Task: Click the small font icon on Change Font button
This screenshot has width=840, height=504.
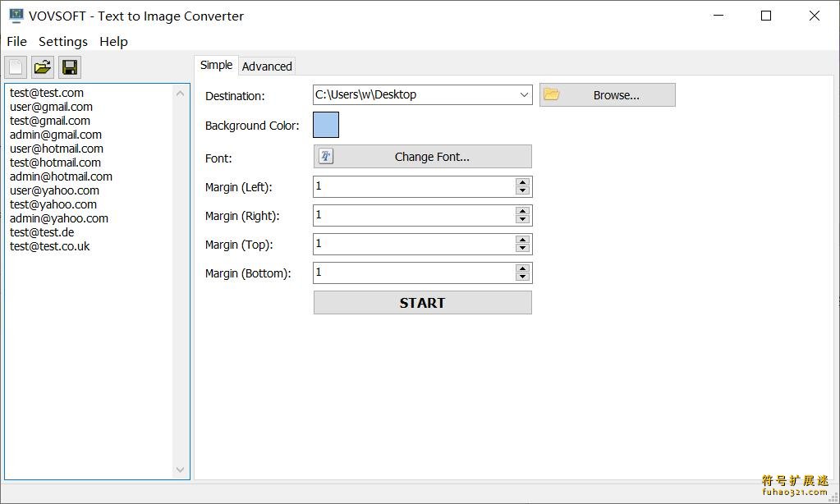Action: [x=326, y=156]
